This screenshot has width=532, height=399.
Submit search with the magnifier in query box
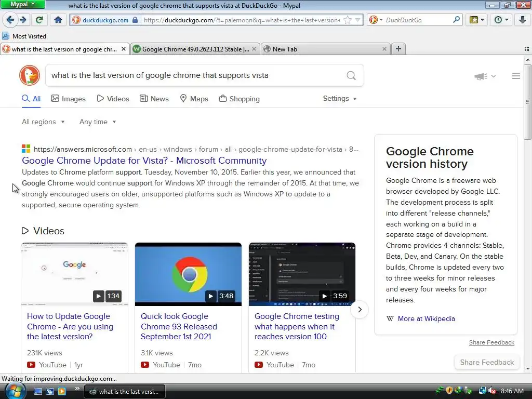tap(351, 75)
